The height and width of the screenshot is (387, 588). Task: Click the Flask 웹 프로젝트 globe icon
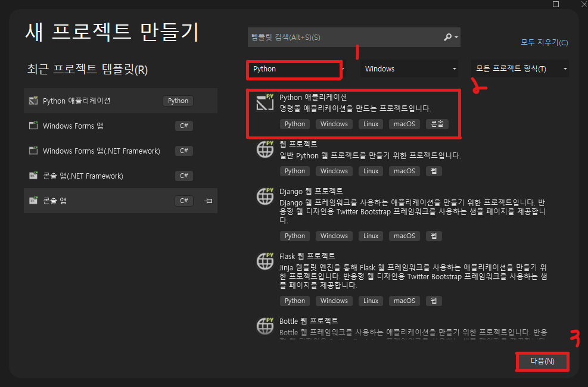click(x=265, y=261)
